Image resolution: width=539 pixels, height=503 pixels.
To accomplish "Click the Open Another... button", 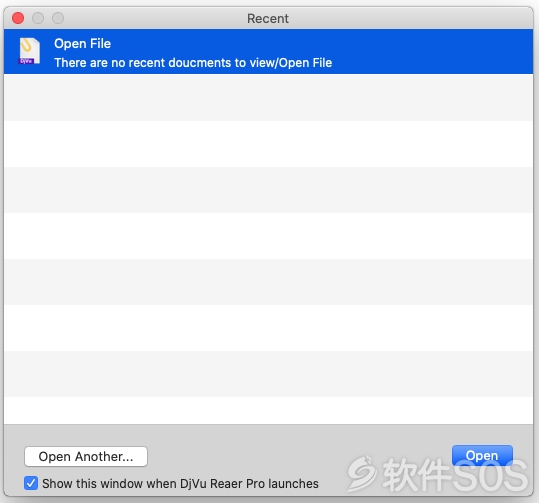I will [86, 457].
